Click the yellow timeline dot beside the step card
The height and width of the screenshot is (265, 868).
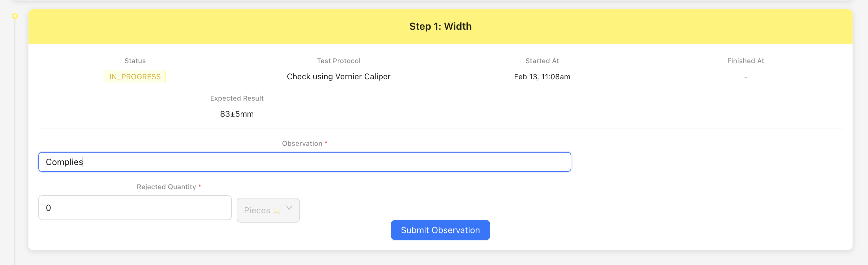(15, 15)
